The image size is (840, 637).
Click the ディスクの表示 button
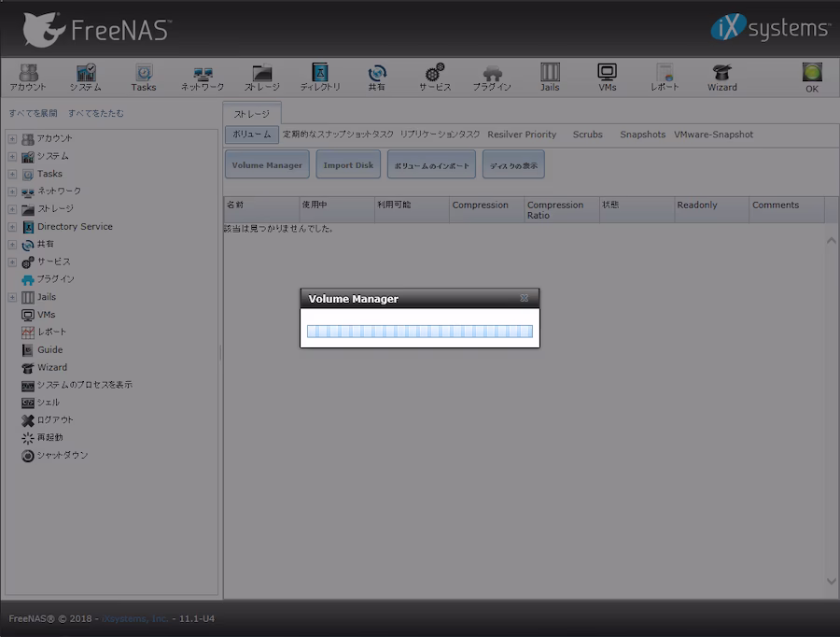pos(513,165)
